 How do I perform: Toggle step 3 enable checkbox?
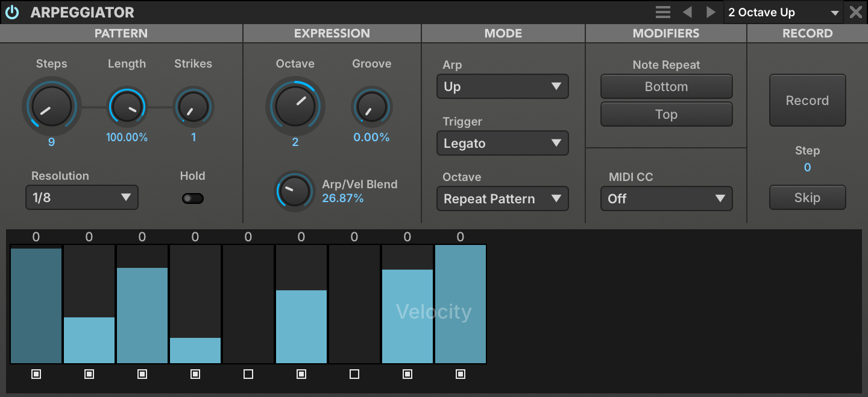point(142,374)
